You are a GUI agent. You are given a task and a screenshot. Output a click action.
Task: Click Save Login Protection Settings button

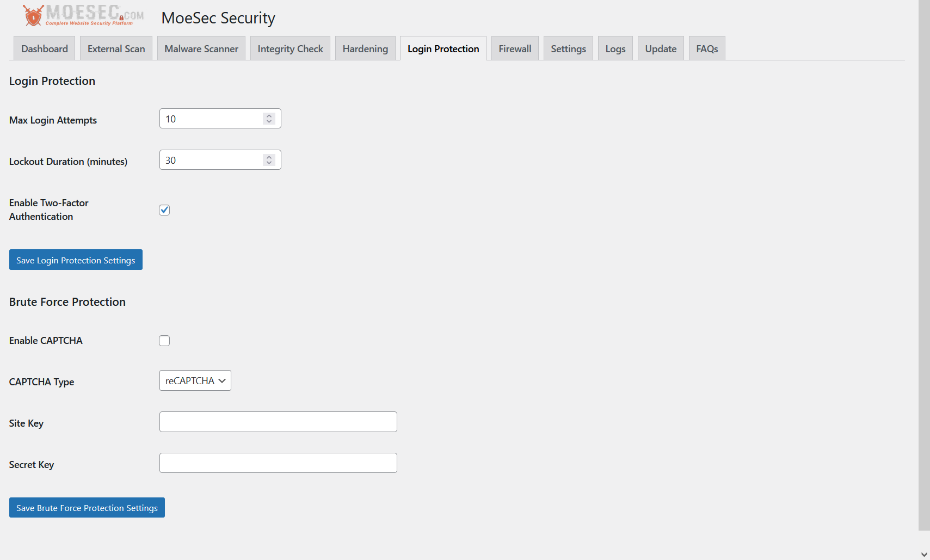tap(76, 260)
